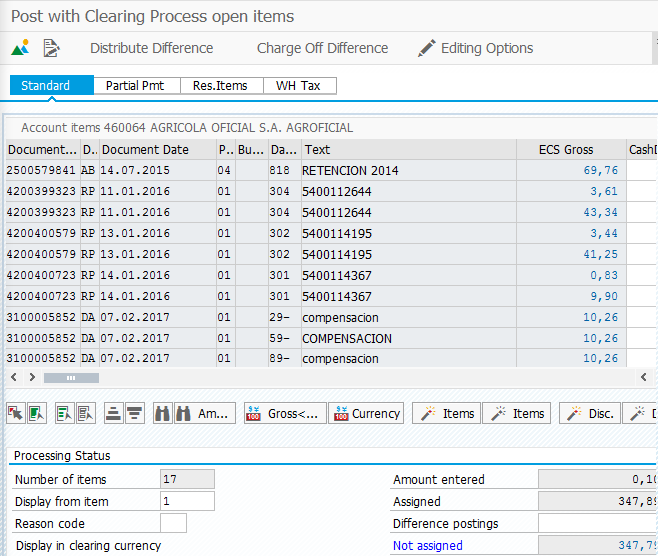Viewport: 658px width, 556px height.
Task: Switch to the Partial Pmt tab
Action: tap(135, 86)
